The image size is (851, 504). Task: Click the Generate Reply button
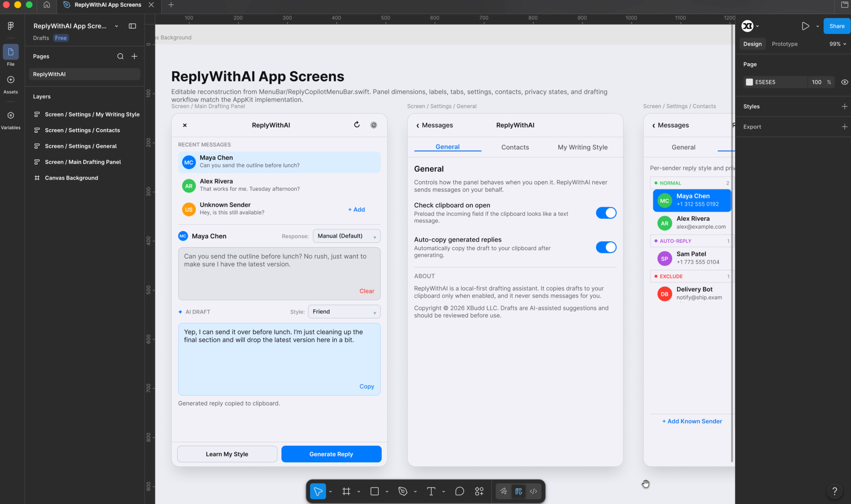coord(331,454)
